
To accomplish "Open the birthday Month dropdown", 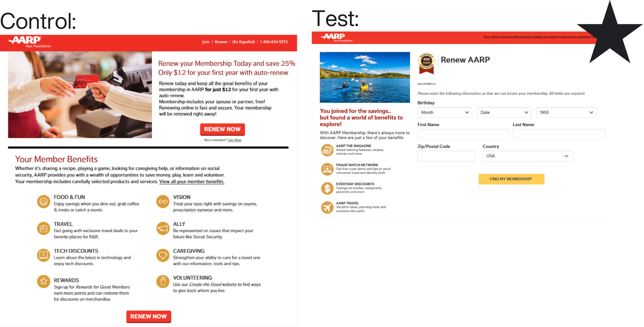I will tap(445, 112).
